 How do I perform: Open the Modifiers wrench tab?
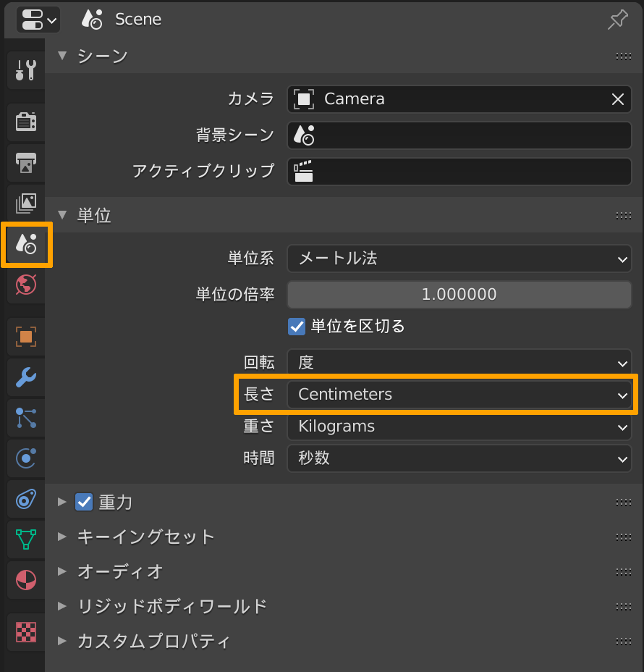[x=26, y=377]
